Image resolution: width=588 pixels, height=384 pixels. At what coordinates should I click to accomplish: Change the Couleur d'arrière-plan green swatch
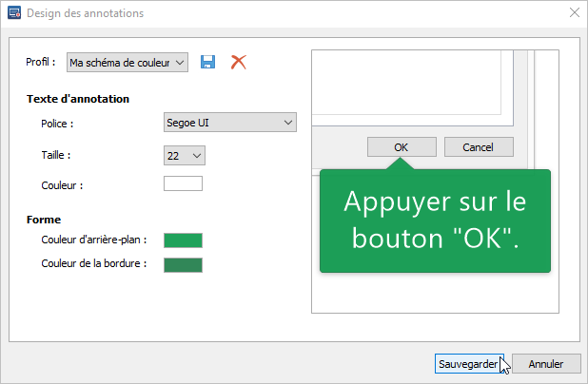(x=183, y=240)
